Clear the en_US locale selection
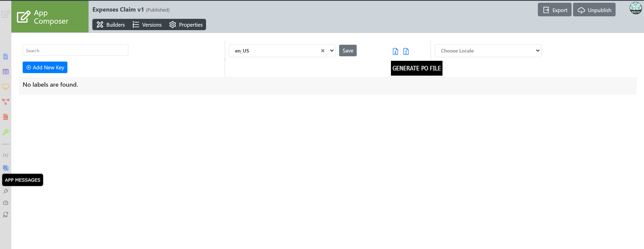The width and height of the screenshot is (644, 249). tap(323, 51)
